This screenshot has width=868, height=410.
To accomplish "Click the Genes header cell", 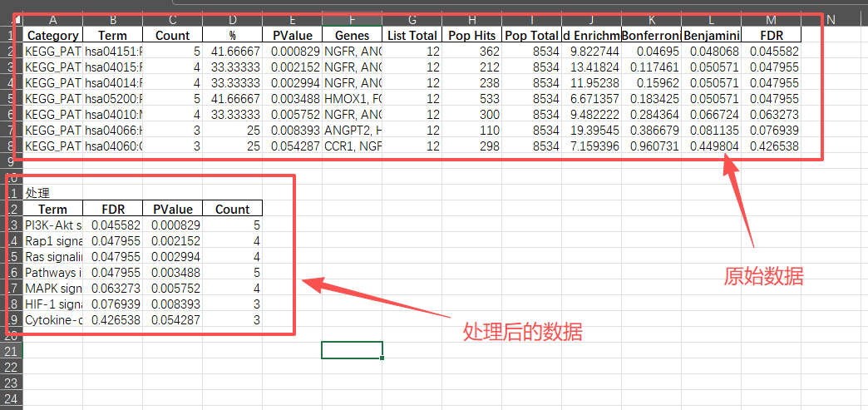I will click(352, 35).
